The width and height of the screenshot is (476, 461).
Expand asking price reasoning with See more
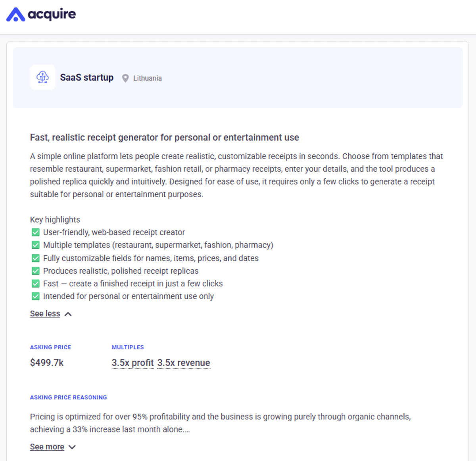coord(47,447)
